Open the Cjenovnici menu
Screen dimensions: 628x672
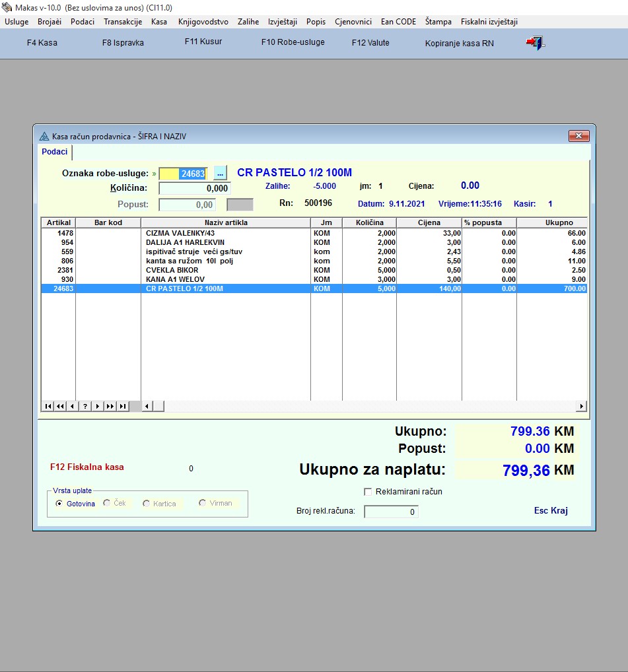(x=353, y=22)
